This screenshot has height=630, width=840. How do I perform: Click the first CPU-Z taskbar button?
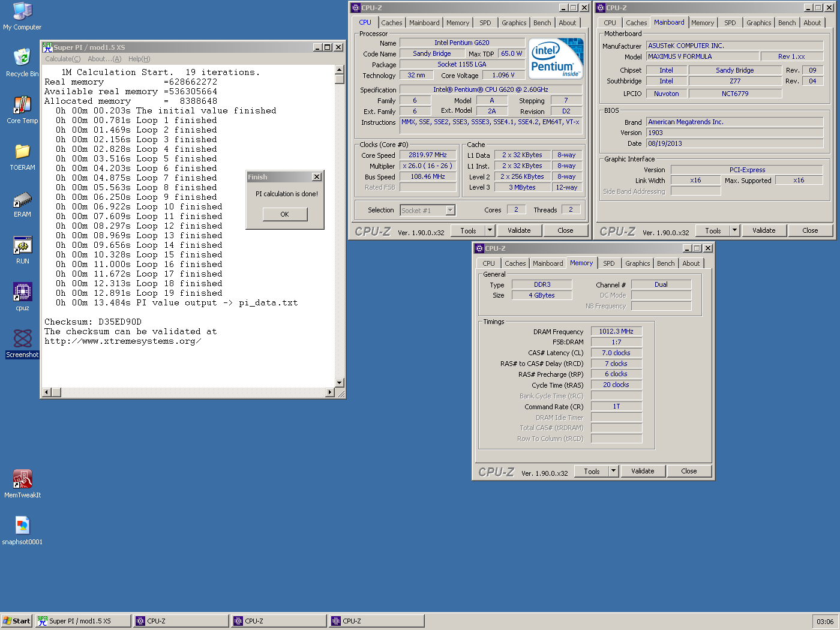(x=181, y=621)
